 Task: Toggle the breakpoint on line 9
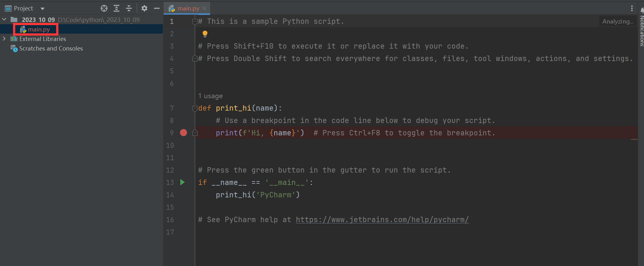[183, 133]
